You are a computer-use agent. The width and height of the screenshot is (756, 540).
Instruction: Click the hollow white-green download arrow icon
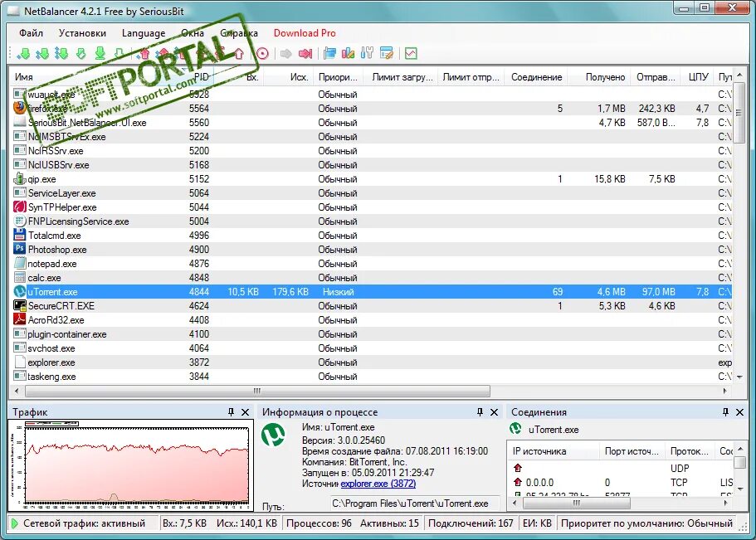click(119, 54)
